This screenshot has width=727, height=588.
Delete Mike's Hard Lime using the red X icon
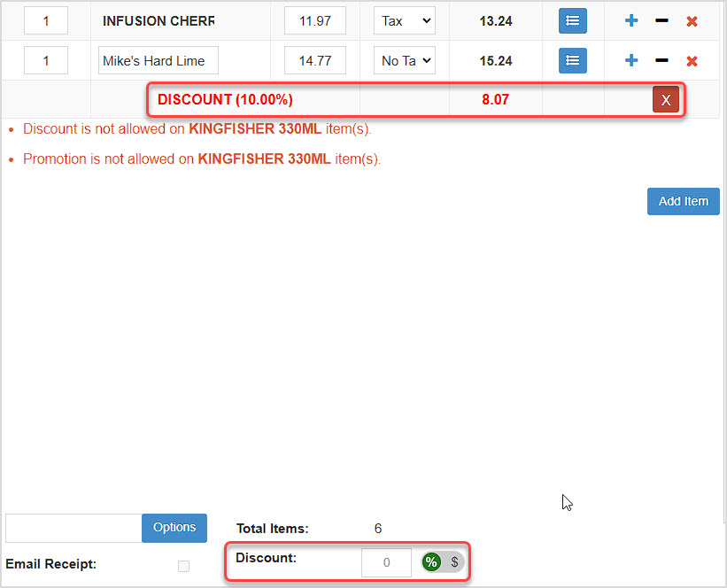click(x=692, y=60)
